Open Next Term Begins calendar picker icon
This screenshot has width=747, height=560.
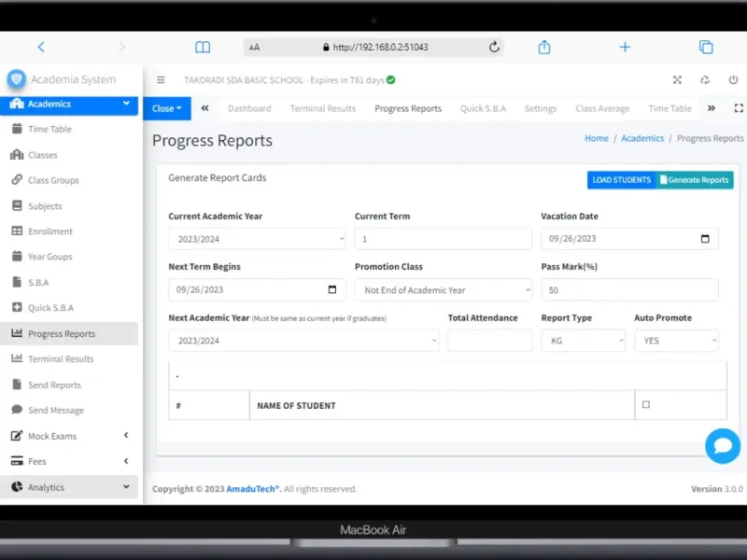(332, 289)
